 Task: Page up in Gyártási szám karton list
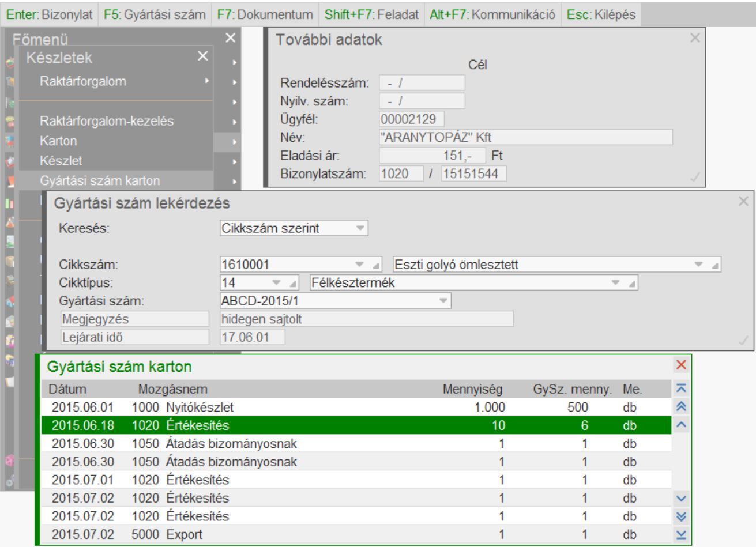(x=681, y=407)
